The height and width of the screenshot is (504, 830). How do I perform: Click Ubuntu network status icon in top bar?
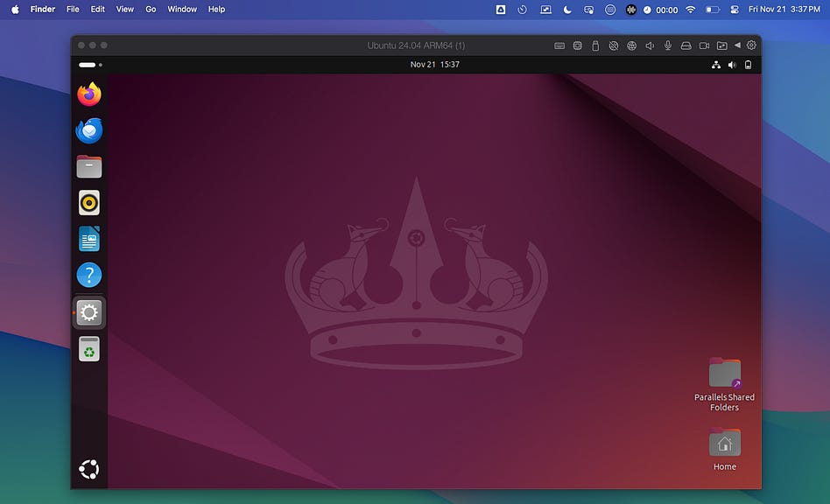[x=715, y=65]
